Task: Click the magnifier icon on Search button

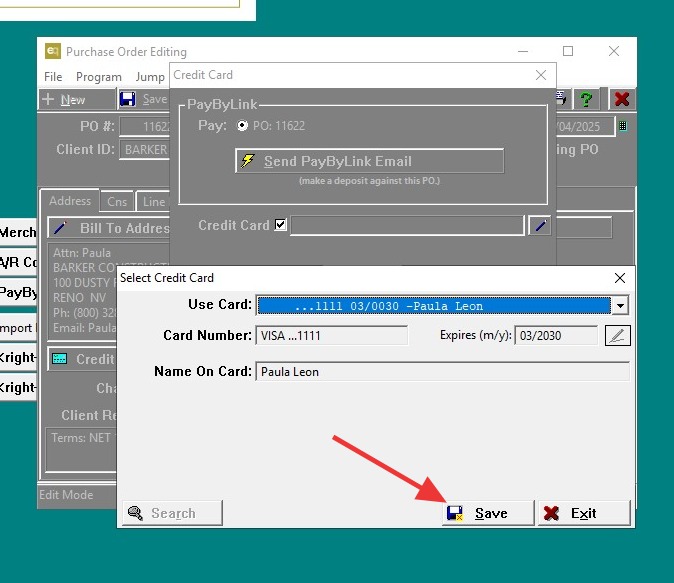Action: (x=135, y=513)
